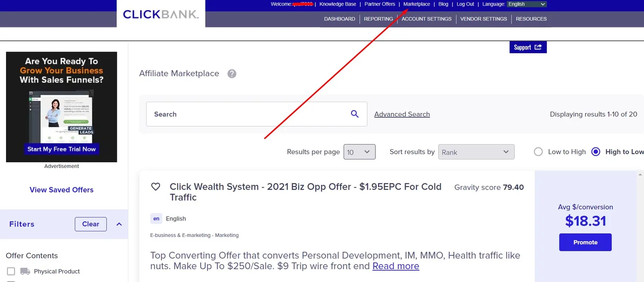Click the physical product truck icon

pyautogui.click(x=25, y=271)
